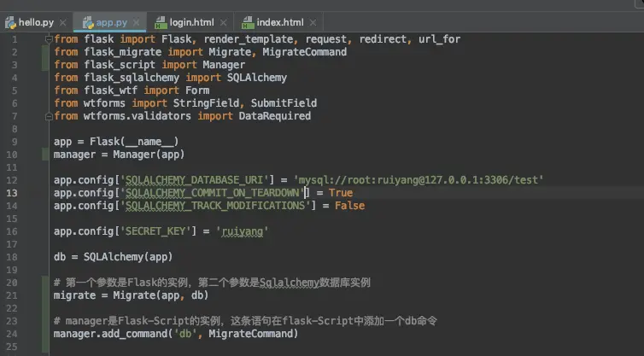Switch to the hello.py tab
Viewport: 644px width, 356px height.
(36, 22)
